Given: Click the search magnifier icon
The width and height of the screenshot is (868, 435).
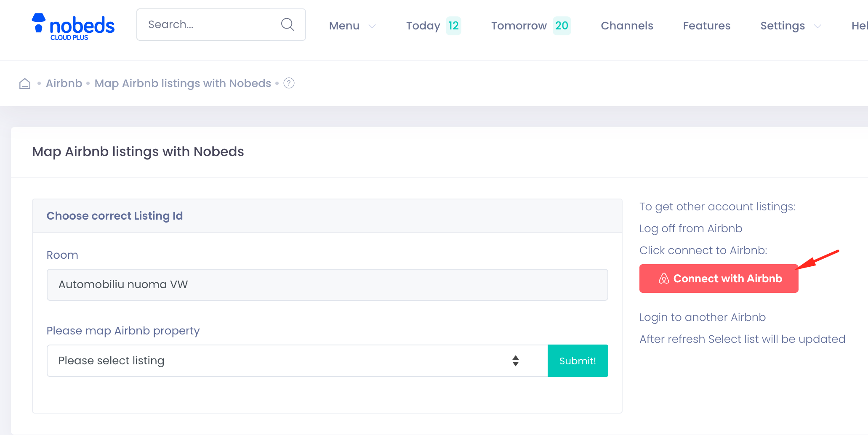Looking at the screenshot, I should point(288,24).
